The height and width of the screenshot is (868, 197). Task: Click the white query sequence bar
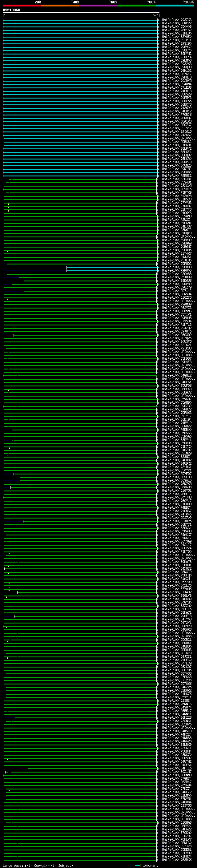tap(81, 12)
